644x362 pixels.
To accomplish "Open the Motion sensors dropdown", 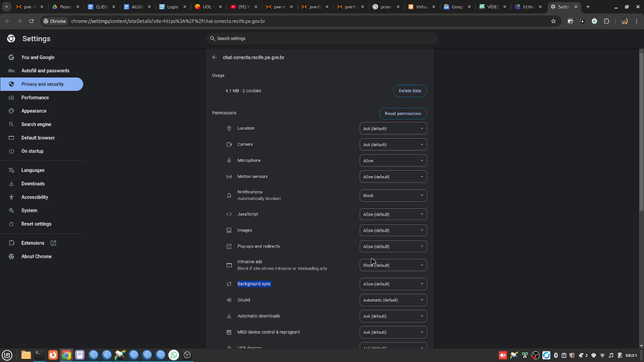I will pos(393,177).
